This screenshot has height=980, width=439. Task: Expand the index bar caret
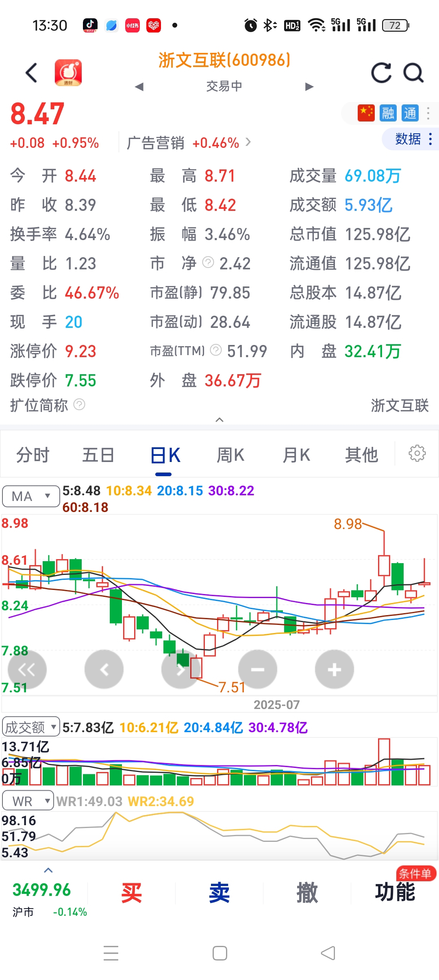[48, 870]
